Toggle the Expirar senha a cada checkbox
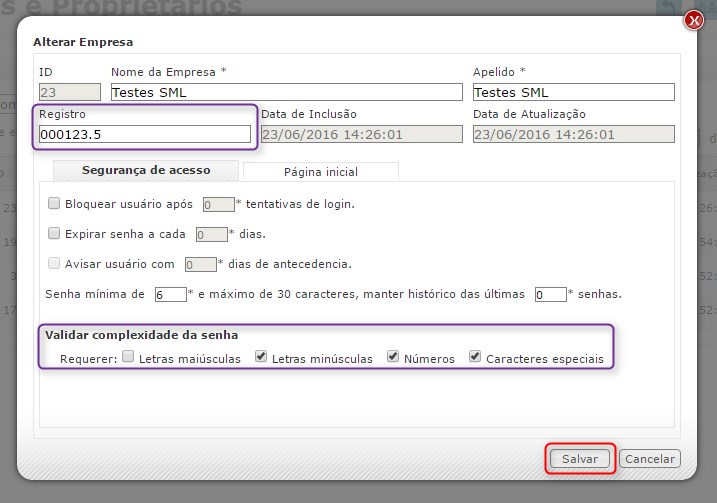Image resolution: width=717 pixels, height=503 pixels. [x=54, y=233]
